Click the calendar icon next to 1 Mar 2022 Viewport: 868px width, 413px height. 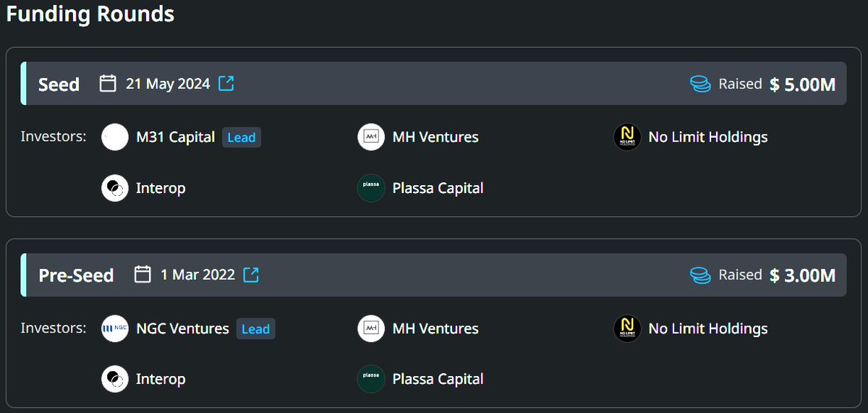pos(142,275)
